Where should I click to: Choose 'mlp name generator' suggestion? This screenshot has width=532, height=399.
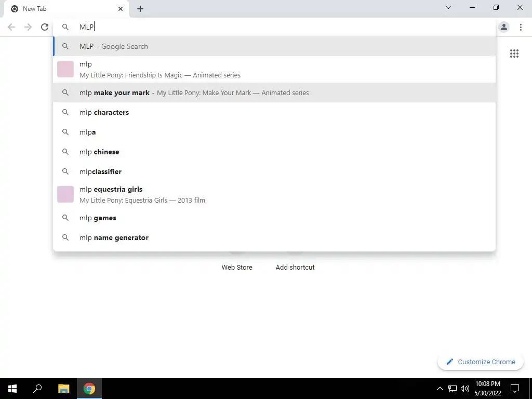point(274,237)
